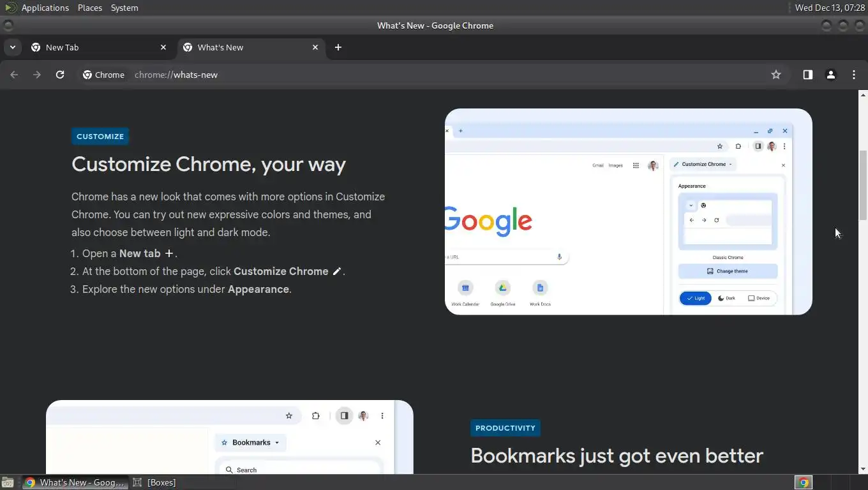
Task: Click the Customize Chrome dropdown in illustration
Action: pos(704,165)
